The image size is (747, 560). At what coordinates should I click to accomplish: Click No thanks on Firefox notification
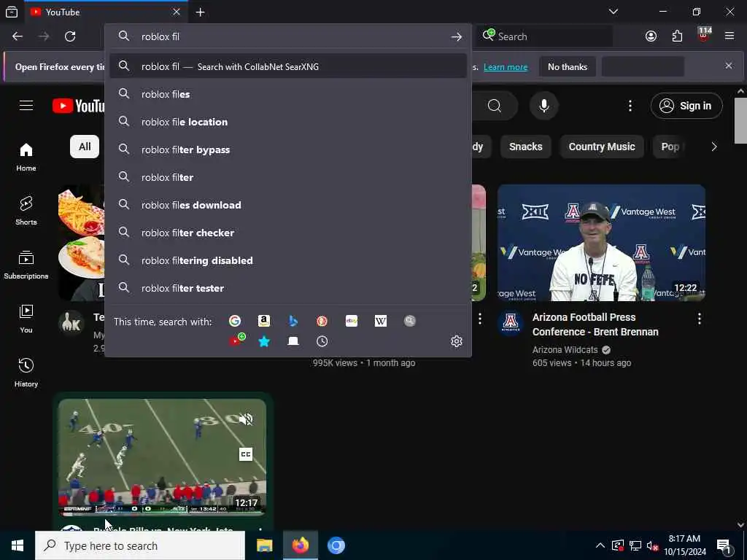(568, 66)
